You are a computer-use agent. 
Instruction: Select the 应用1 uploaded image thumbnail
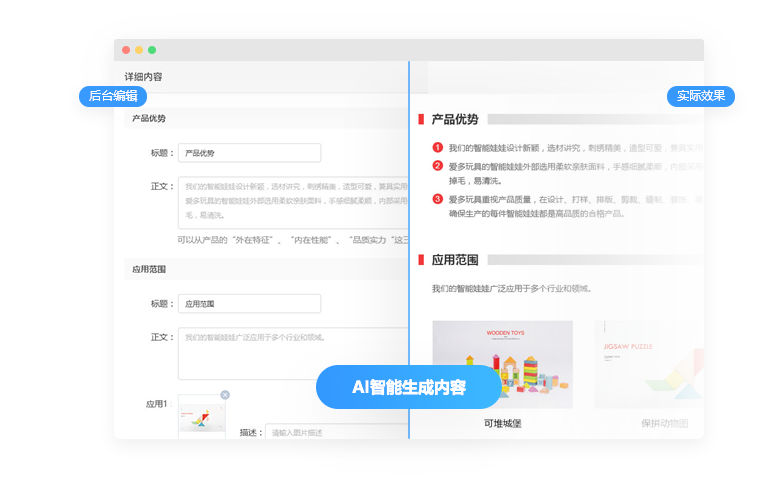click(x=201, y=419)
